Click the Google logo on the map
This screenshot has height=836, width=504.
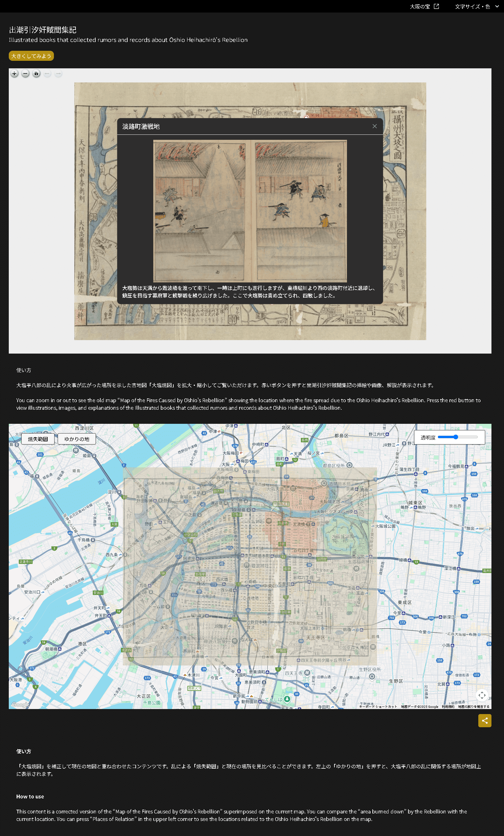click(x=20, y=705)
